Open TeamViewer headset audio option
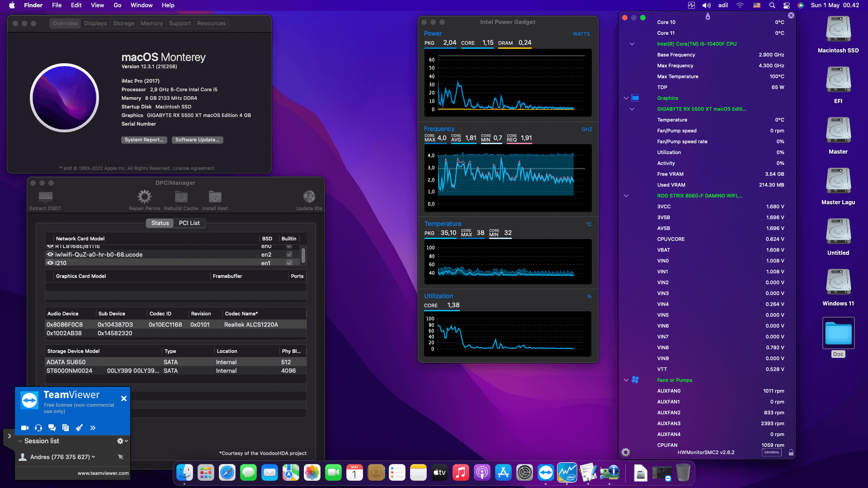 [x=38, y=428]
